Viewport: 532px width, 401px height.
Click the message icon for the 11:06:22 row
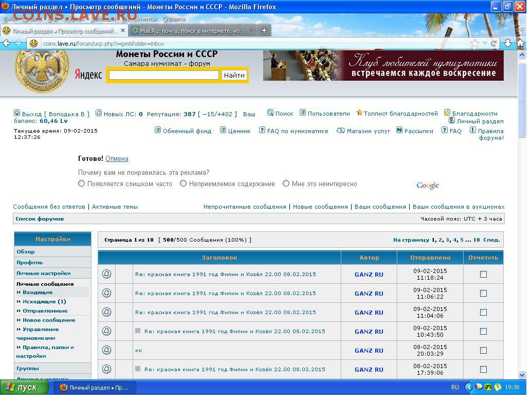pos(106,293)
